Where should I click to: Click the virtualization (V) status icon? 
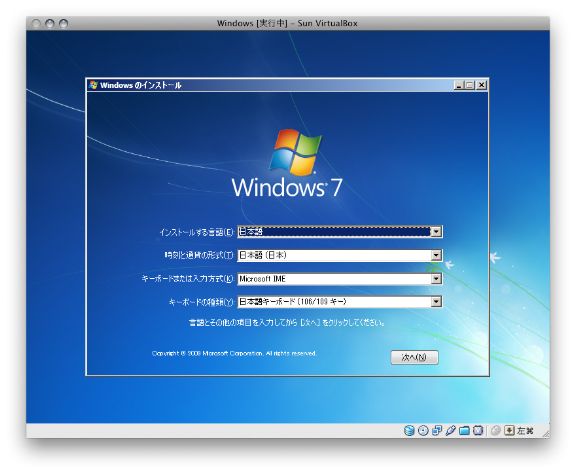click(x=478, y=431)
